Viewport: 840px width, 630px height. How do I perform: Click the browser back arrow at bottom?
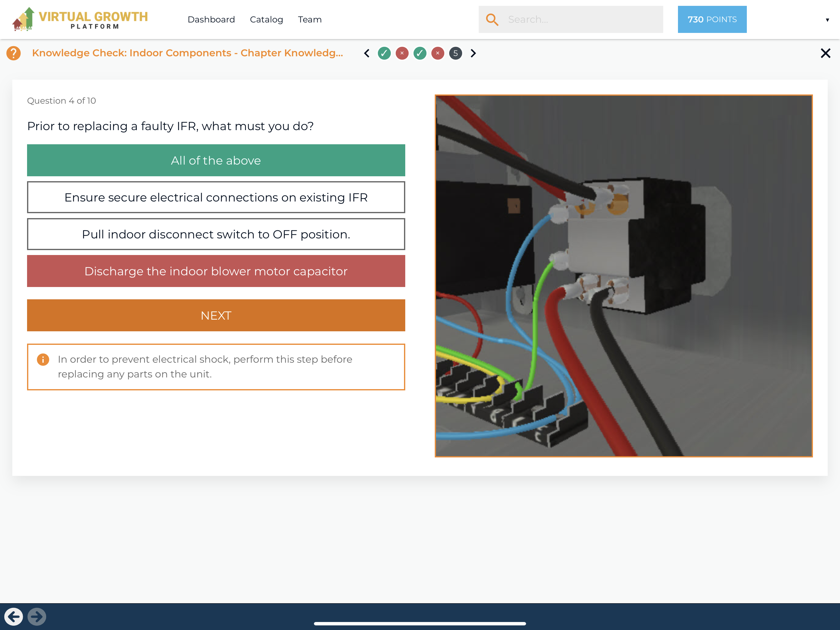14,616
